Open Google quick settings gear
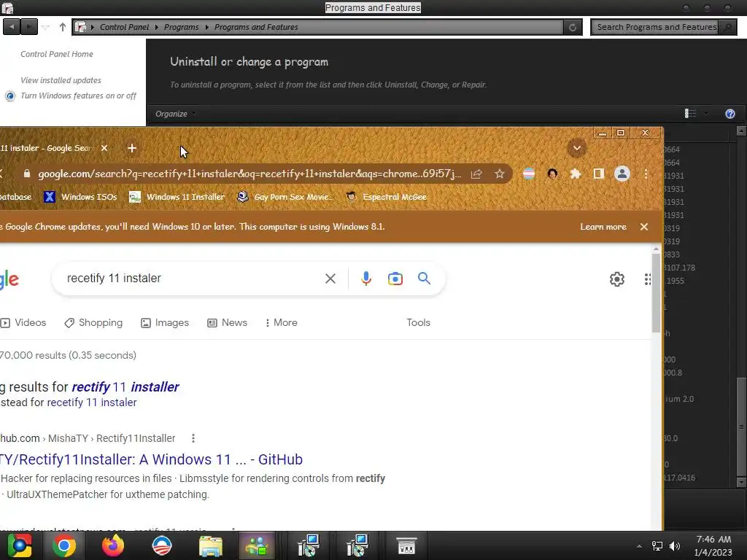 click(617, 279)
